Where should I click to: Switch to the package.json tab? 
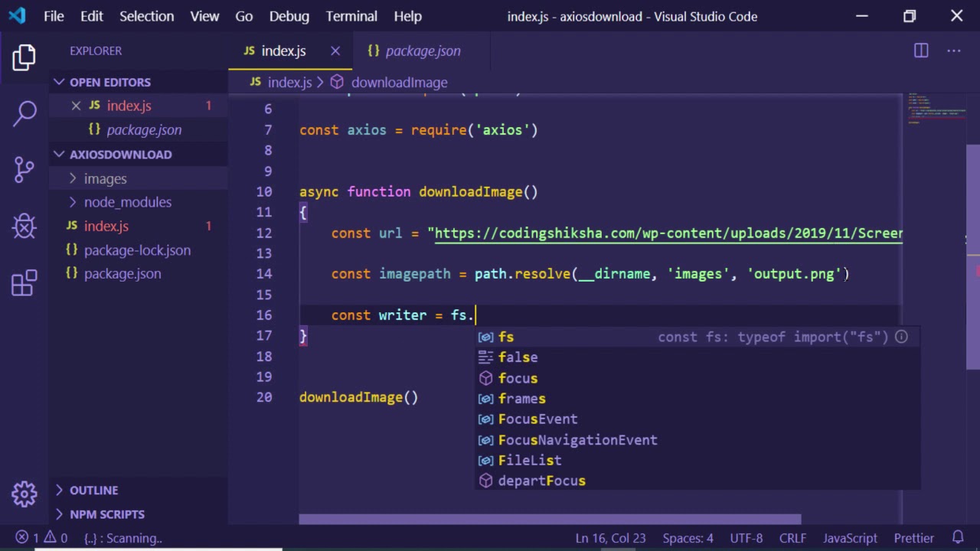pyautogui.click(x=423, y=51)
